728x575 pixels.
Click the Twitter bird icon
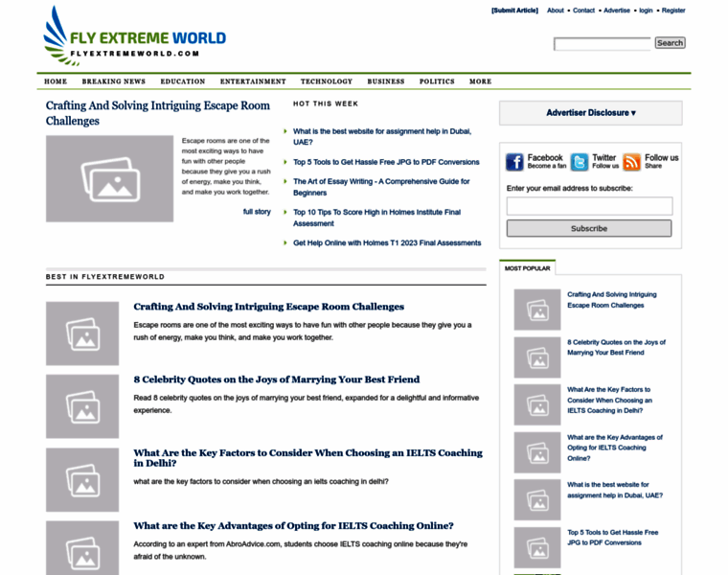tap(579, 162)
